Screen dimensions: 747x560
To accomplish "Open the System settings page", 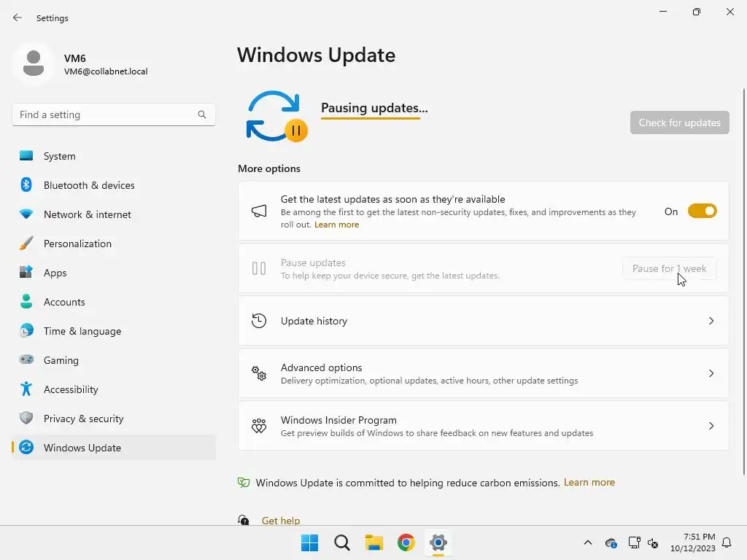I will click(113, 156).
